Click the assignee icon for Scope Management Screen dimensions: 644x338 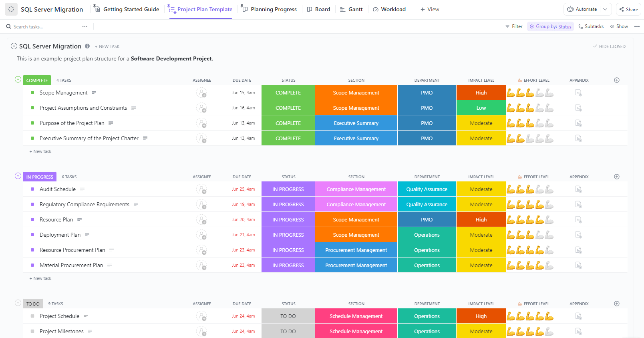pos(201,93)
